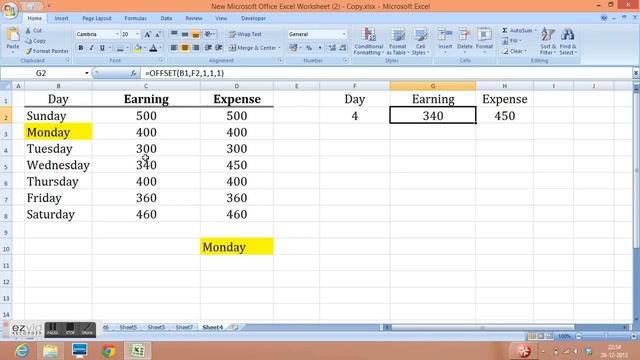Switch to the Review tab

[193, 18]
